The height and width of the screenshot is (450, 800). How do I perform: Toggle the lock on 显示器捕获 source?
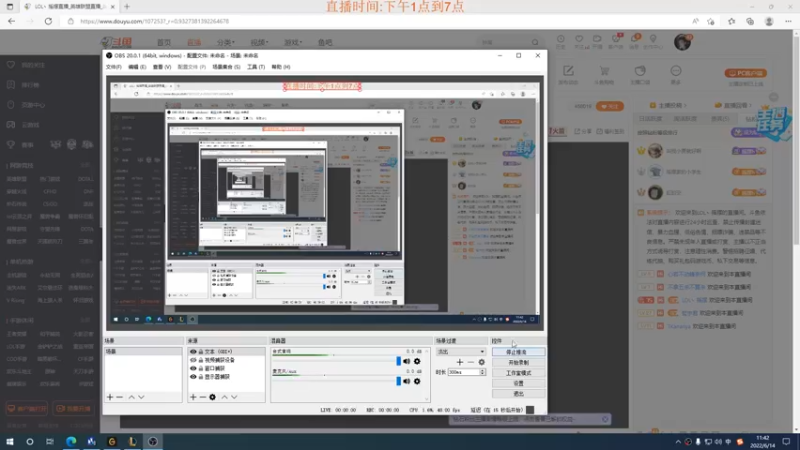point(201,377)
